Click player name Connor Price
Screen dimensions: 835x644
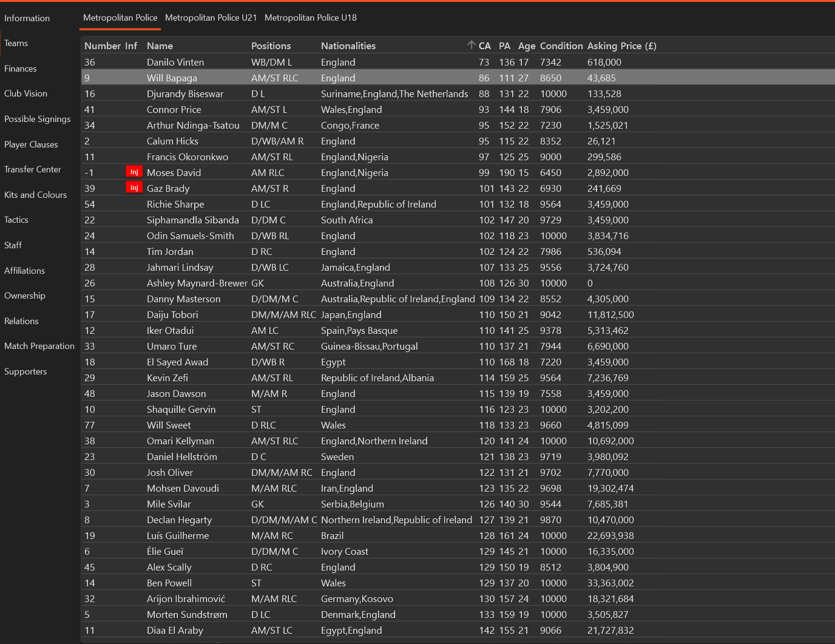(174, 109)
